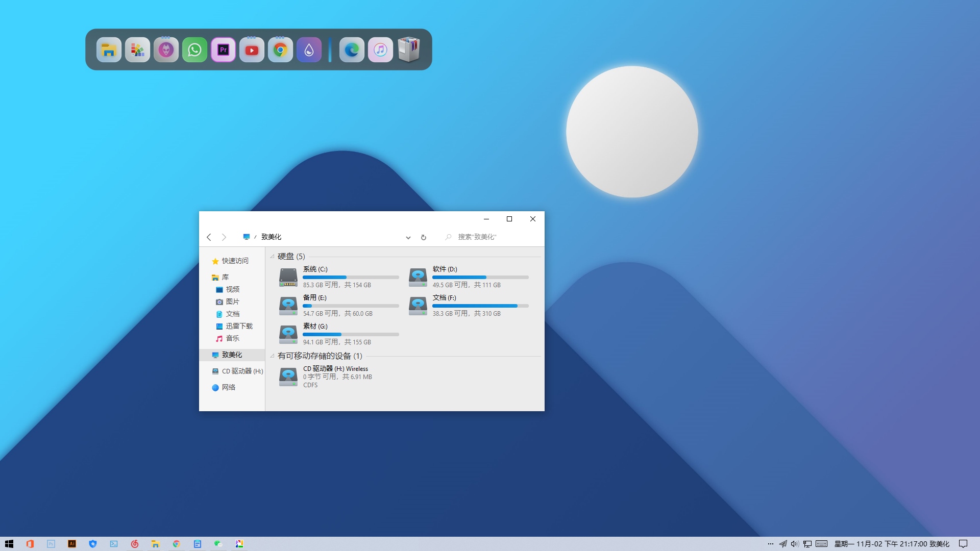Select 致美化 in the navigation pane
Image resolution: width=980 pixels, height=551 pixels.
232,355
